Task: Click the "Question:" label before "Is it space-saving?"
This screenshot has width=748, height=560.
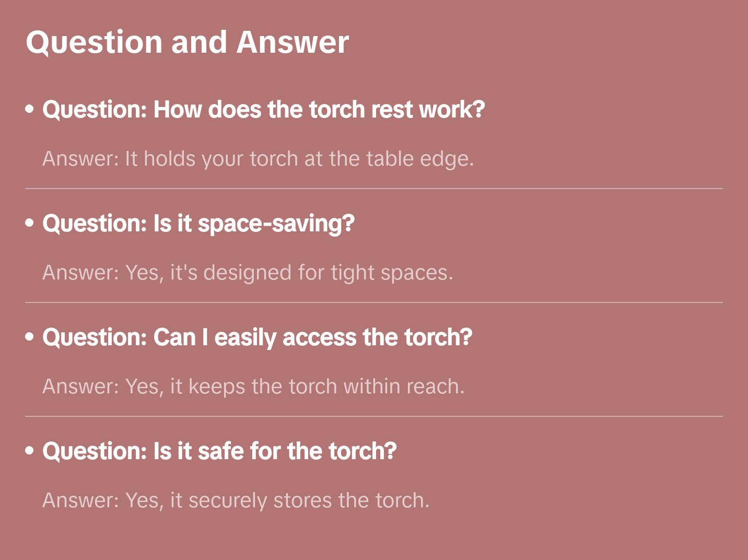Action: (x=95, y=224)
